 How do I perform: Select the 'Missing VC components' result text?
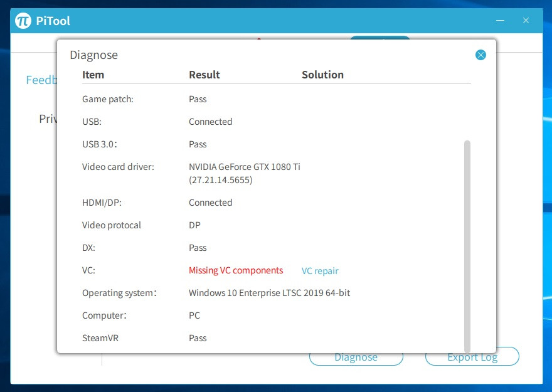(x=236, y=270)
